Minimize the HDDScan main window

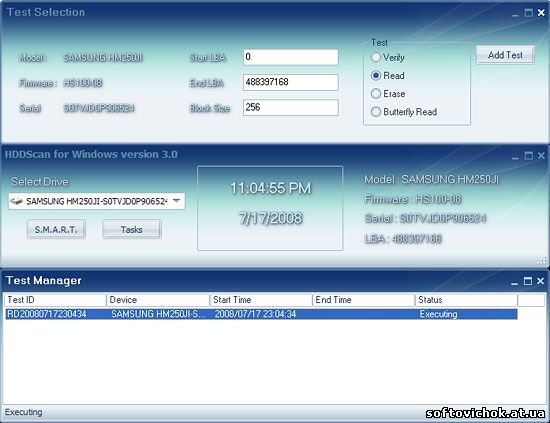515,156
